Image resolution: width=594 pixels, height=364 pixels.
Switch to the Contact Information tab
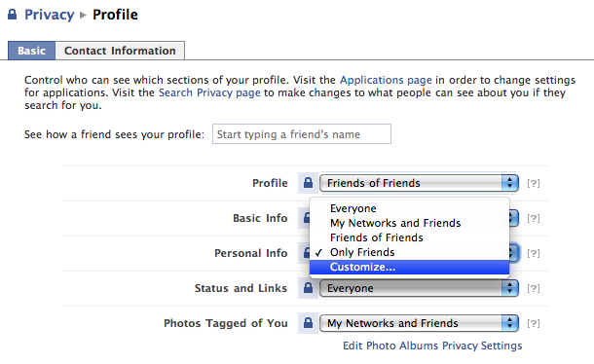coord(120,51)
